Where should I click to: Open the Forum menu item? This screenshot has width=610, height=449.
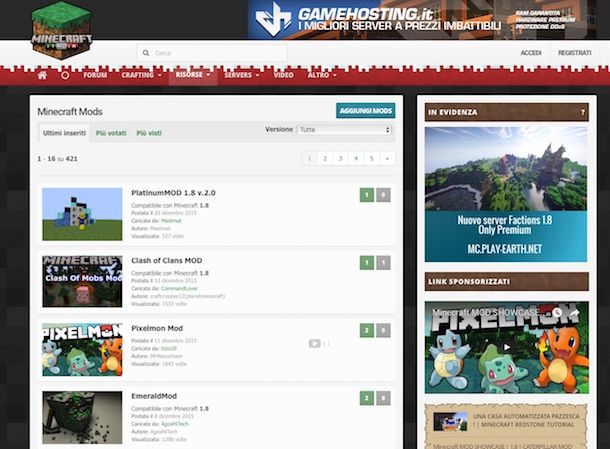[95, 75]
